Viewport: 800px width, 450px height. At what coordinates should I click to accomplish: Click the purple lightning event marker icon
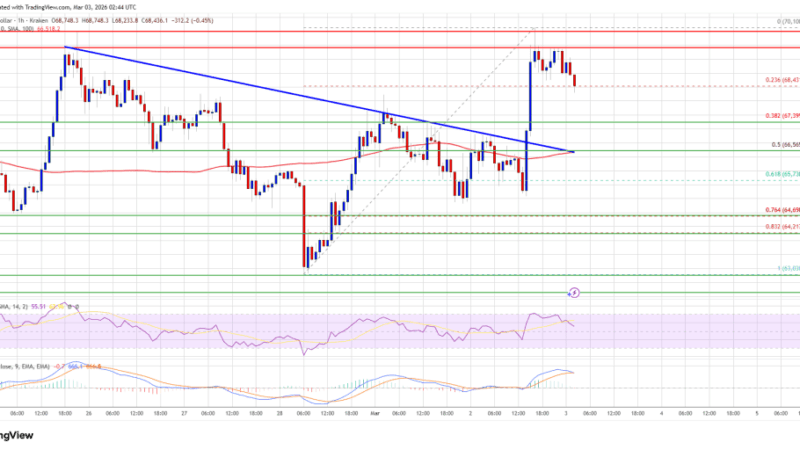574,293
